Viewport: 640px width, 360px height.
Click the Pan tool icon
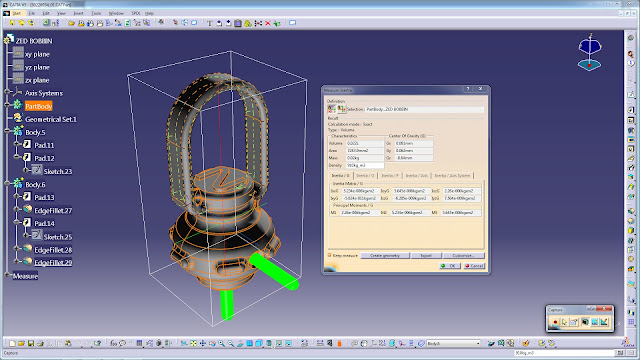coord(202,344)
